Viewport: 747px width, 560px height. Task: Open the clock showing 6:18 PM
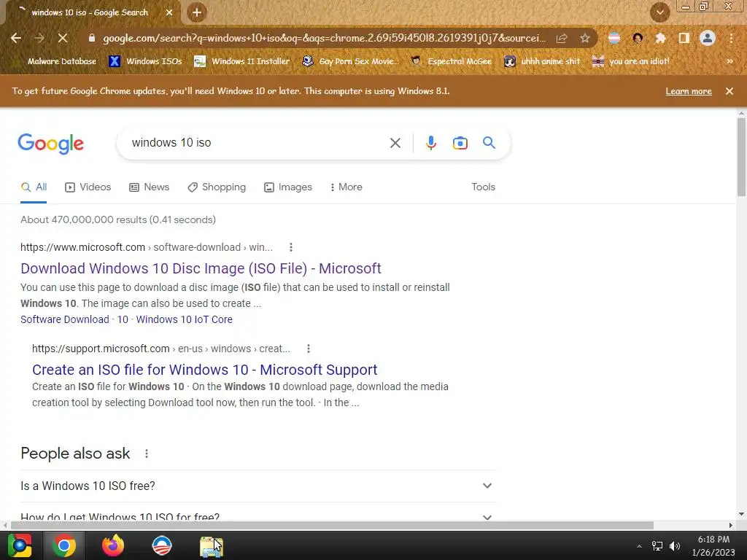pyautogui.click(x=713, y=545)
